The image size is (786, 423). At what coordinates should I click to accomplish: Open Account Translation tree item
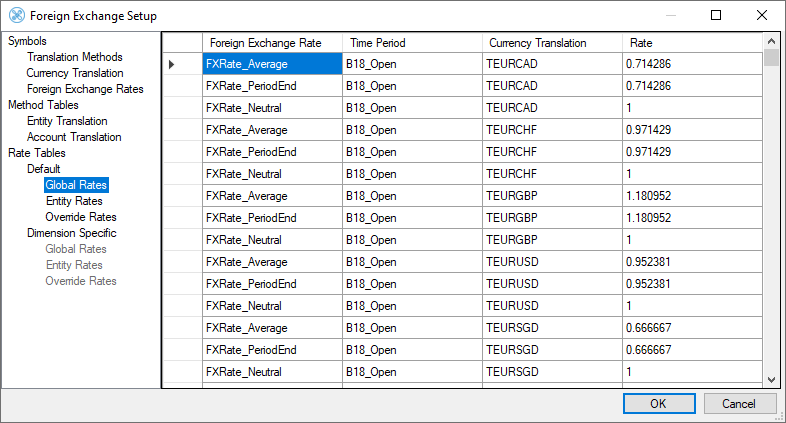click(x=74, y=137)
